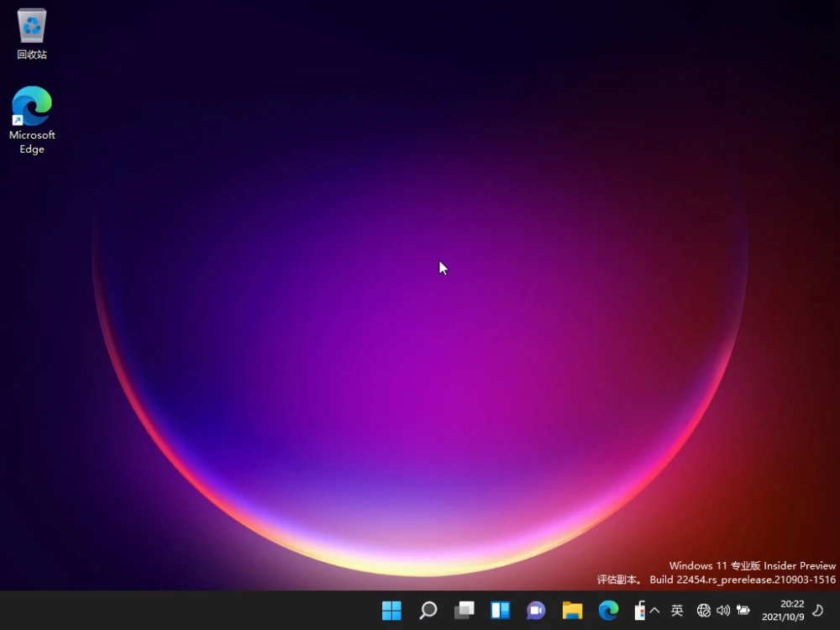Launch Teams Chat from the taskbar
This screenshot has height=630, width=840.
coord(536,611)
